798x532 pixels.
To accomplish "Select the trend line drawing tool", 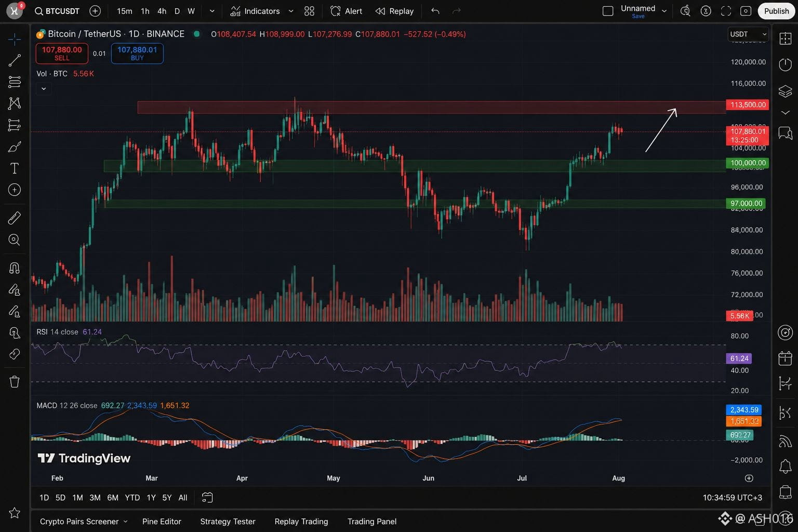I will [x=15, y=60].
